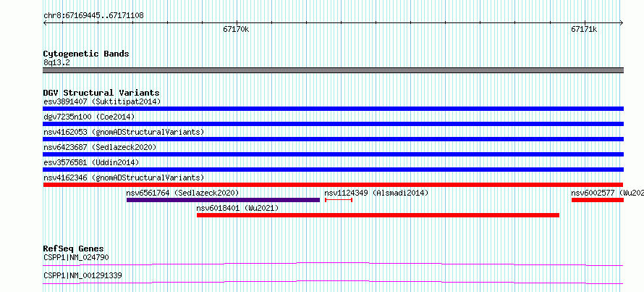644x292 pixels.
Task: Click the 67170k ruler position label
Action: point(236,29)
